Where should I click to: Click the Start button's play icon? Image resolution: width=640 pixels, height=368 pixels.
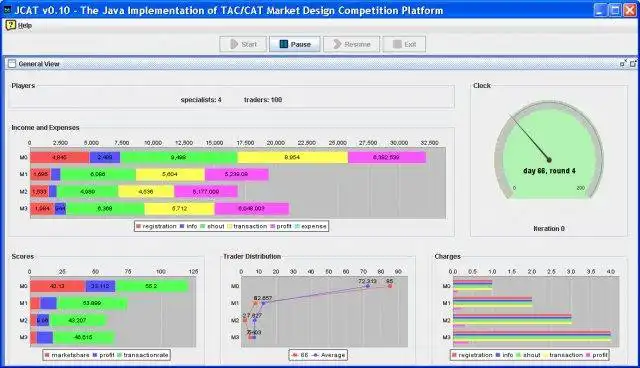tap(234, 44)
